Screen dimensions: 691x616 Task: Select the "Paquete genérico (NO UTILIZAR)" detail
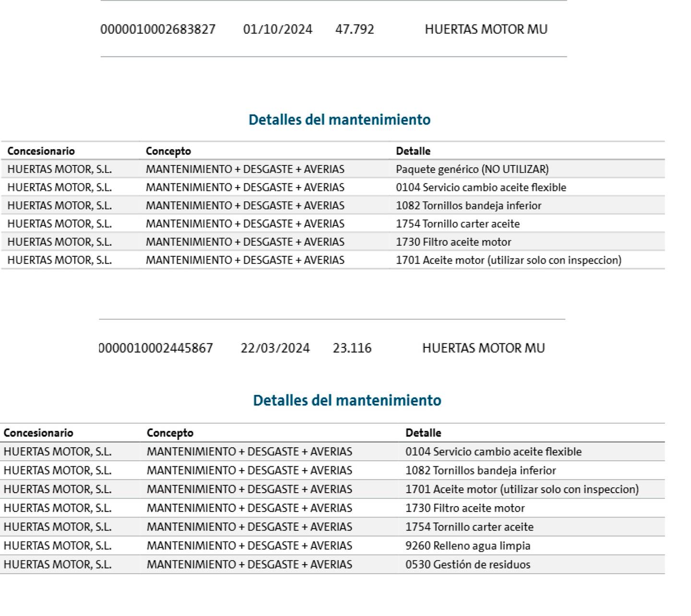(x=472, y=169)
